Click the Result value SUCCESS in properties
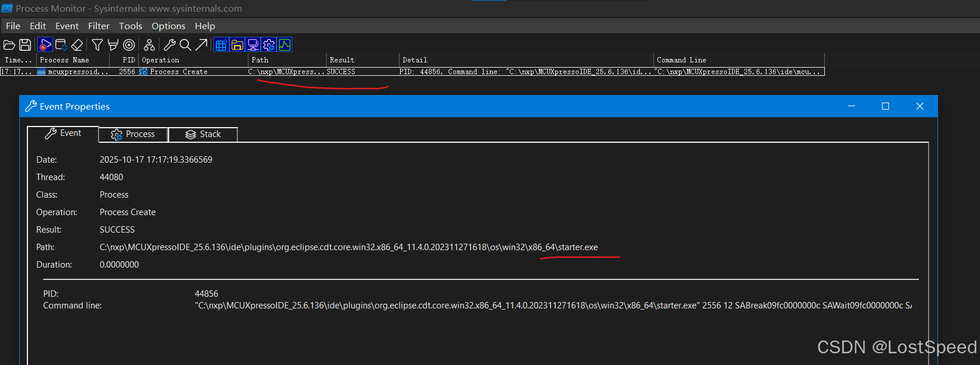This screenshot has width=980, height=365. tap(117, 230)
